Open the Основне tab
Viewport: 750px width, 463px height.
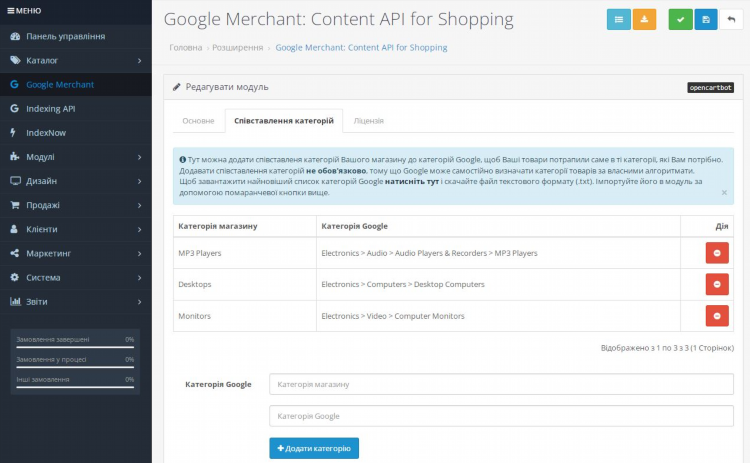(199, 121)
